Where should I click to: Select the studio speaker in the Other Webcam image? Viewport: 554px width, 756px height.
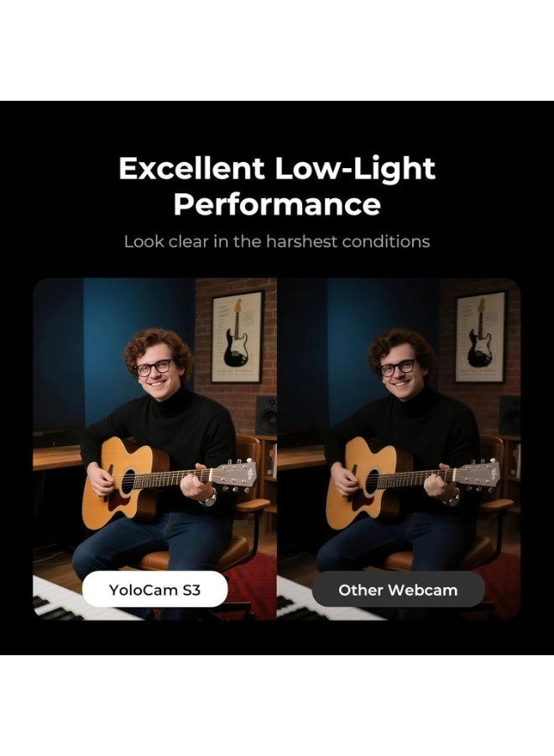coord(510,415)
